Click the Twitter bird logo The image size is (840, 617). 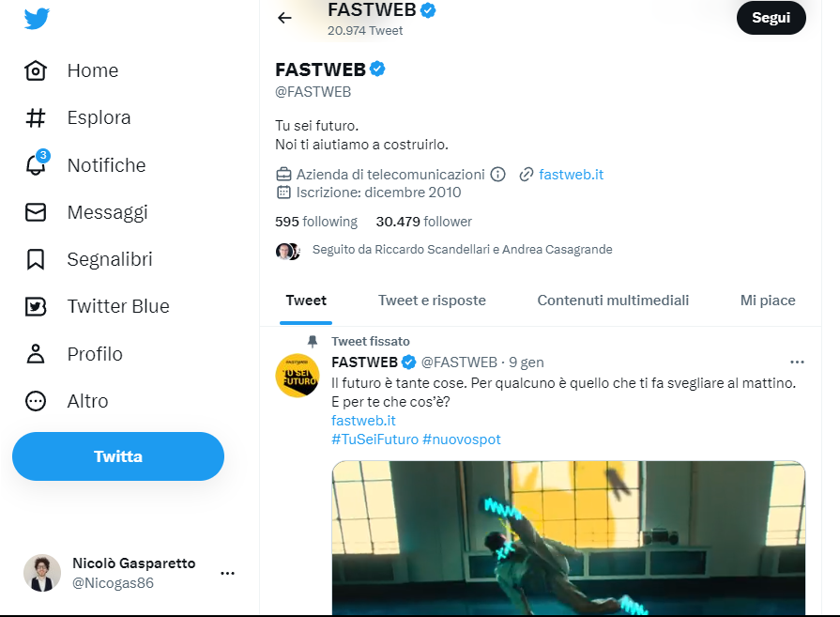click(x=37, y=19)
